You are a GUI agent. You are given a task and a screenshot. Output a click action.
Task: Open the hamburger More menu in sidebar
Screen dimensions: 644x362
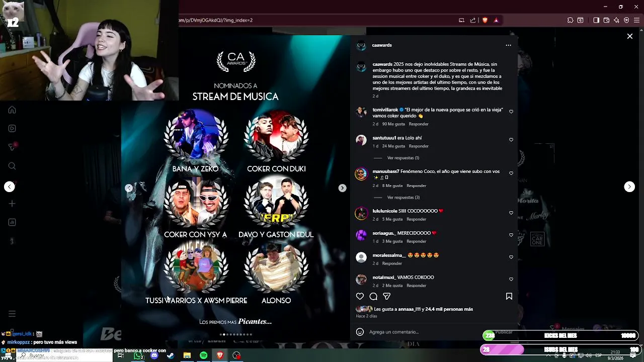point(12,314)
